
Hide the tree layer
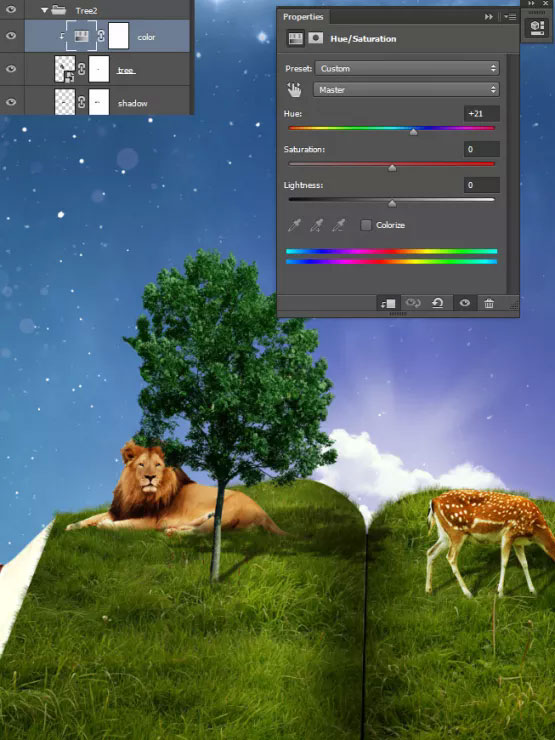10,69
